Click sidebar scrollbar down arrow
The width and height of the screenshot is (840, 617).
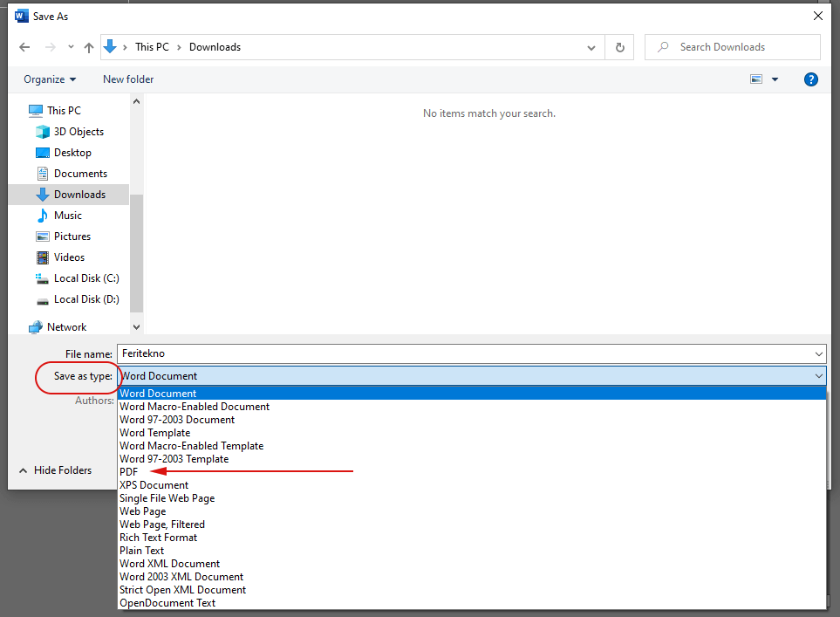coord(137,327)
